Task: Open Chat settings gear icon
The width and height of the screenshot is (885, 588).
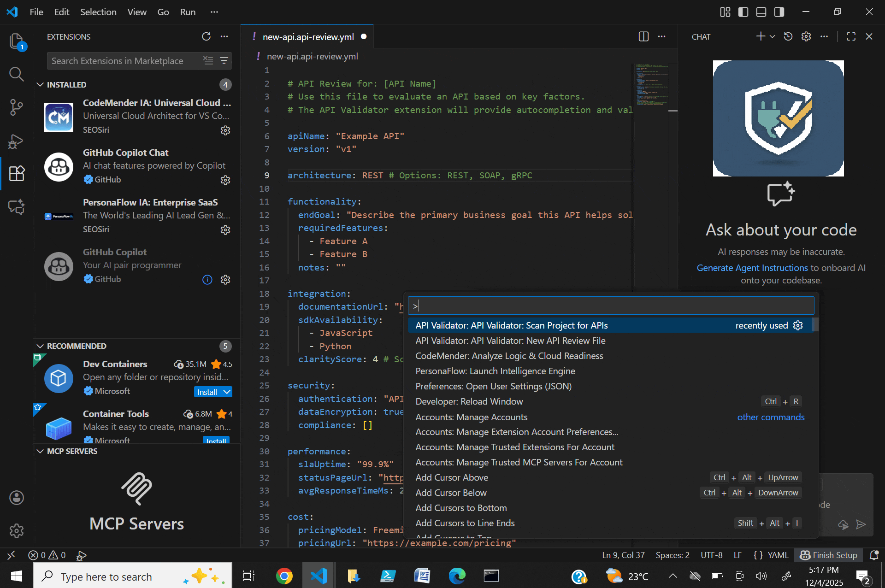Action: click(x=806, y=36)
